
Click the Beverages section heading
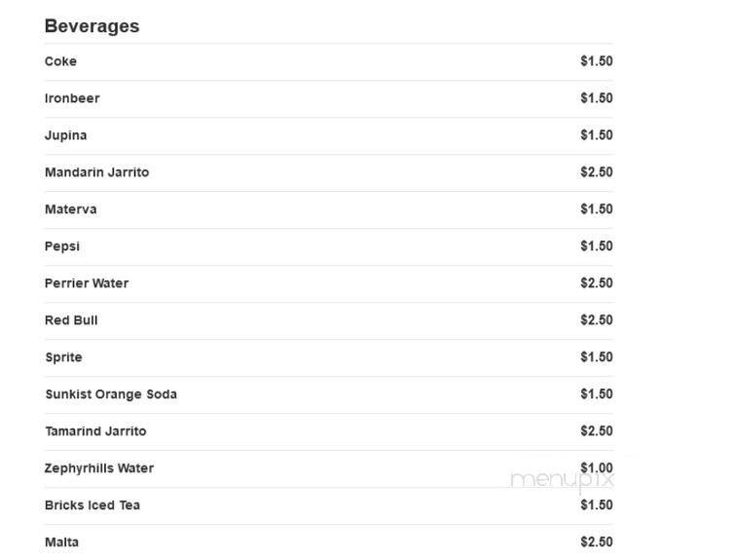92,26
